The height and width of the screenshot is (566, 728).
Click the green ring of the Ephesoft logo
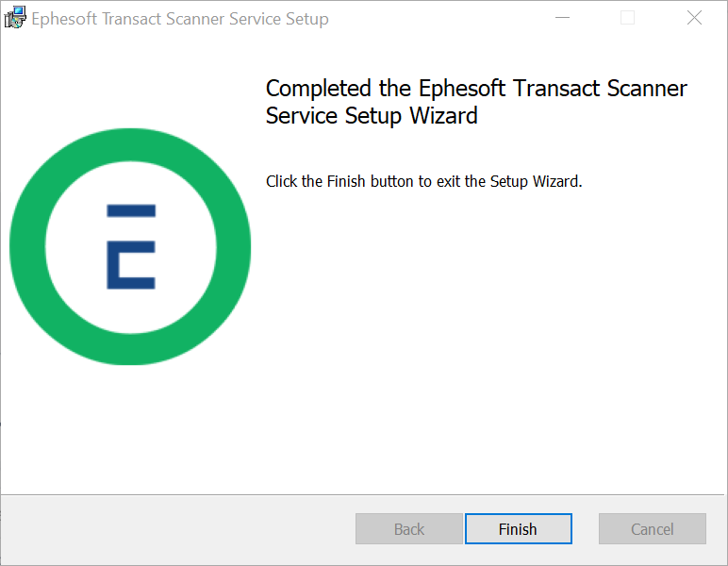click(x=130, y=145)
